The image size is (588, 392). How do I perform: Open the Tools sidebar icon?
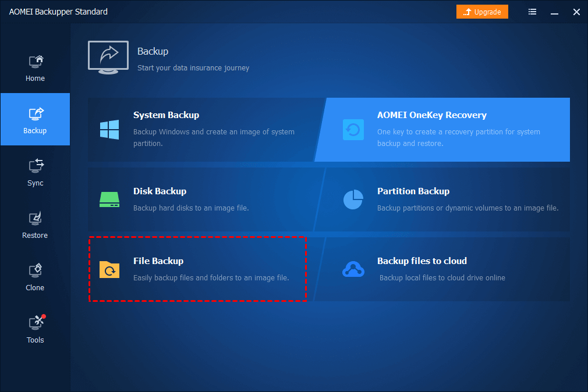point(35,323)
